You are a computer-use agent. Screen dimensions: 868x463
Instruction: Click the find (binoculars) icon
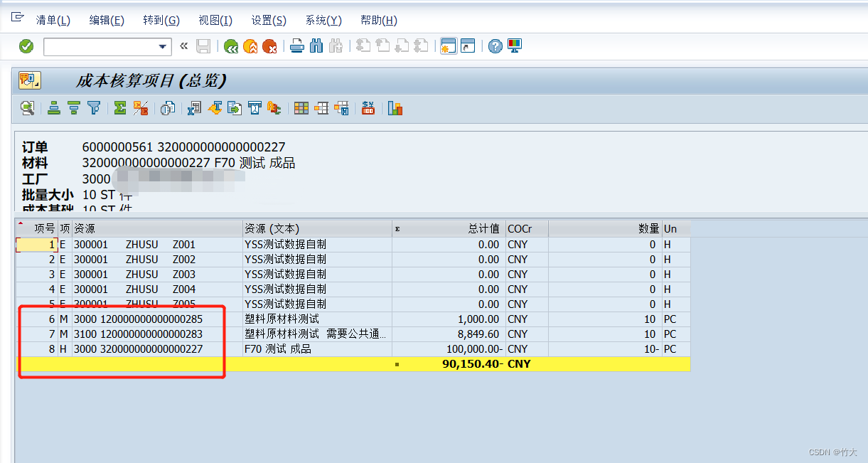click(316, 46)
